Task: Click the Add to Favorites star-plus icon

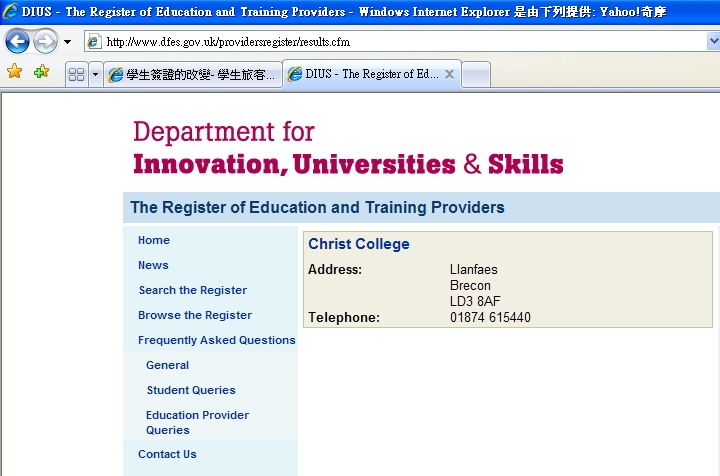Action: (41, 72)
